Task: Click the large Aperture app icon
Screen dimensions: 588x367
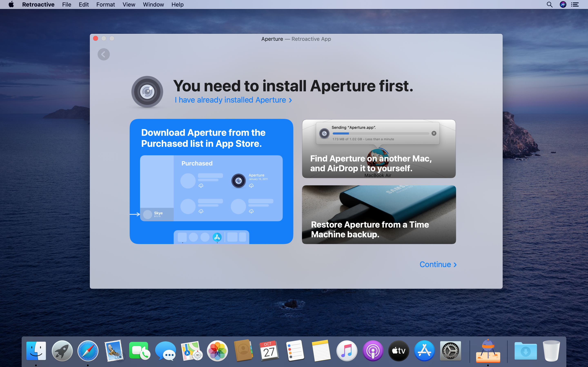Action: coord(147,92)
